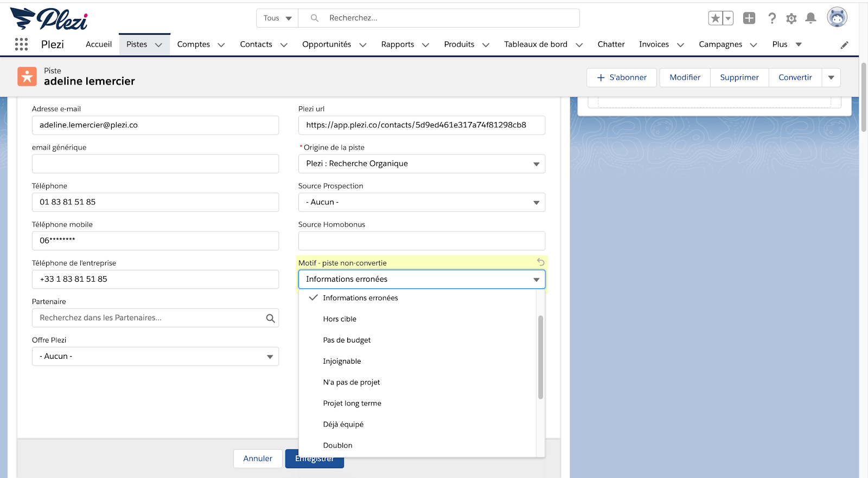
Task: Click the dropdown list scrollbar thumb
Action: [540, 357]
